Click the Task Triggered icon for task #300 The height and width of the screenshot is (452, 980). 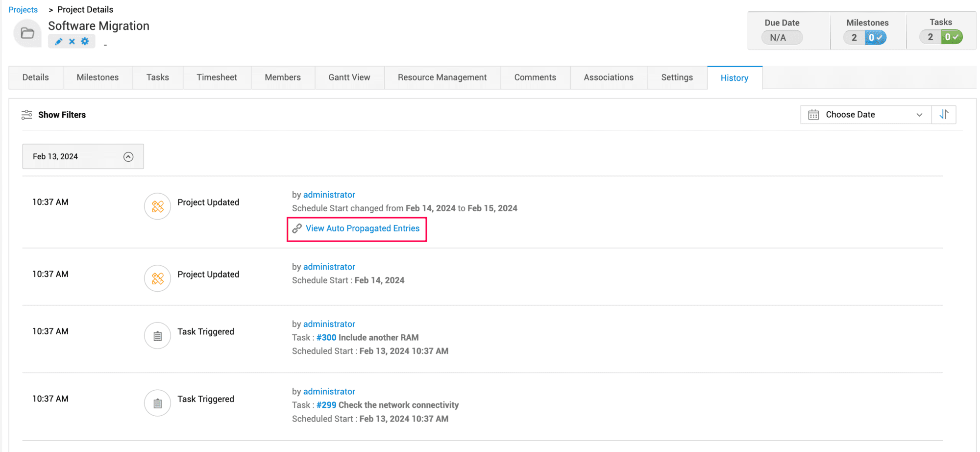pyautogui.click(x=157, y=336)
